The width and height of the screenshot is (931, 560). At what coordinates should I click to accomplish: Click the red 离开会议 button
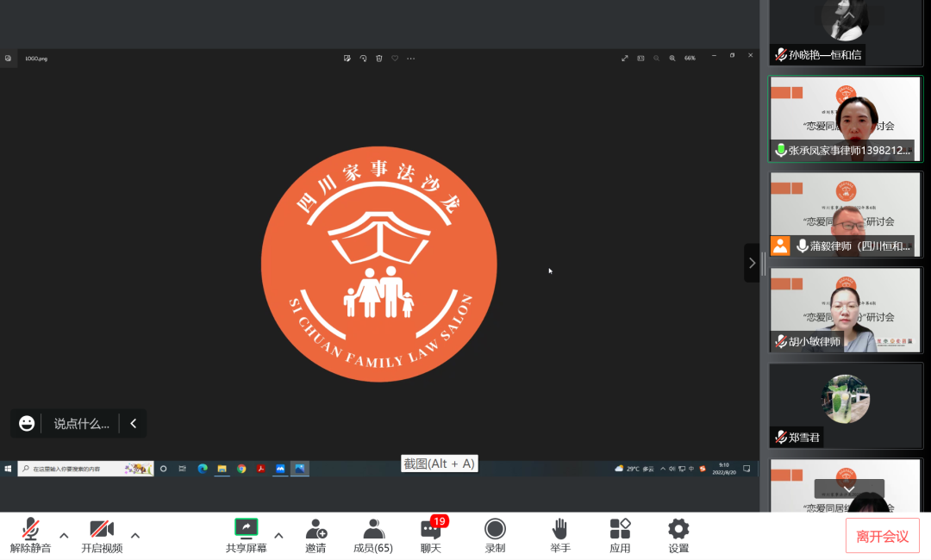(882, 536)
